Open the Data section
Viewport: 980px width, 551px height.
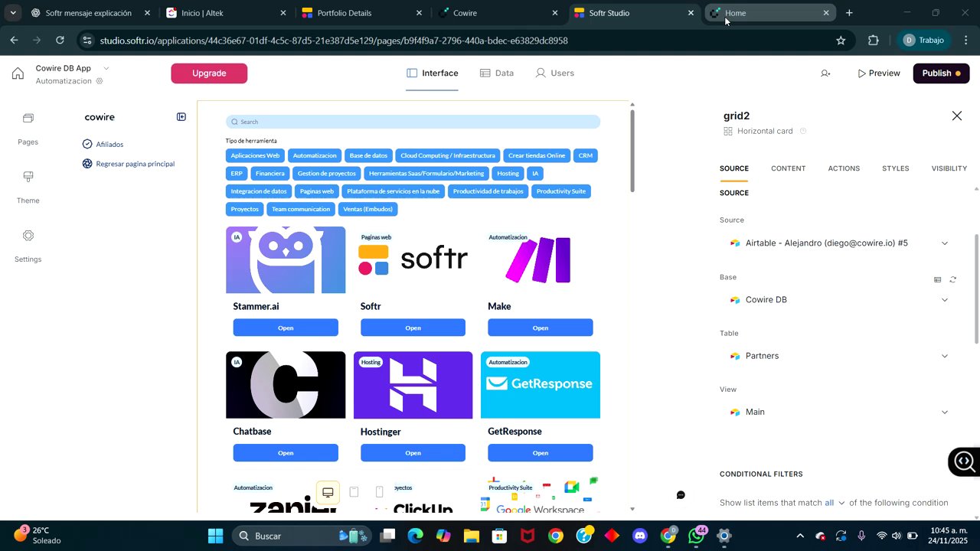click(496, 73)
